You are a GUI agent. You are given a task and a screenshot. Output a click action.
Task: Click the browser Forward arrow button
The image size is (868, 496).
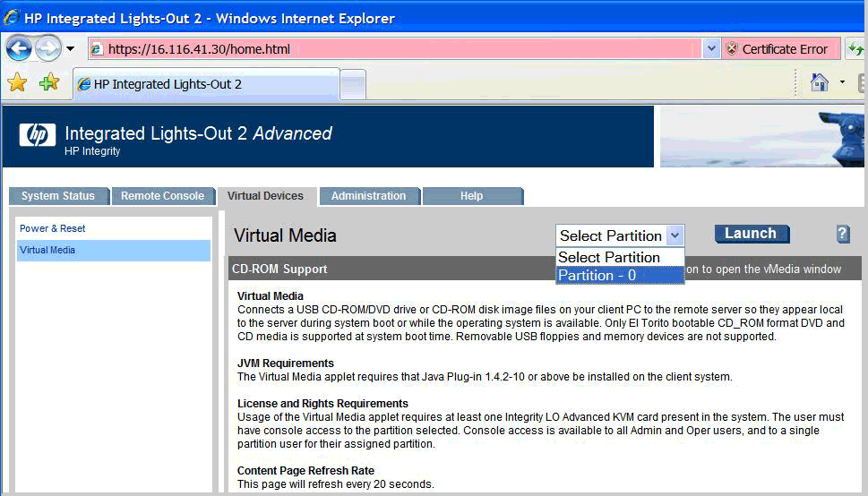(48, 48)
